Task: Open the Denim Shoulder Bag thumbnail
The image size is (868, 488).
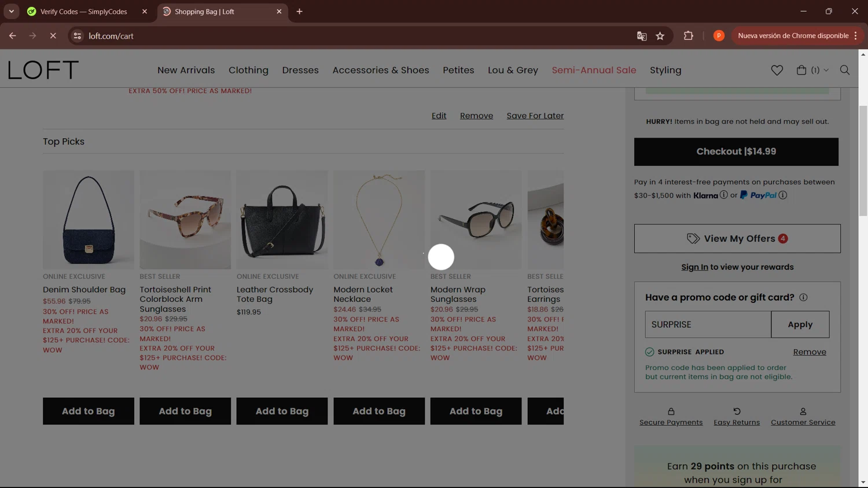Action: [89, 220]
